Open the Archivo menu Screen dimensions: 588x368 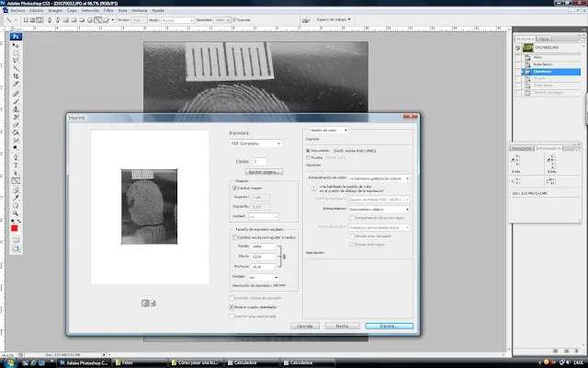click(17, 10)
